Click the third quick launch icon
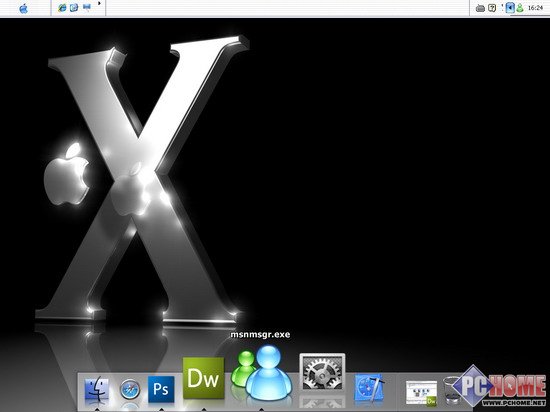Viewport: 550px width, 412px height. [87, 7]
